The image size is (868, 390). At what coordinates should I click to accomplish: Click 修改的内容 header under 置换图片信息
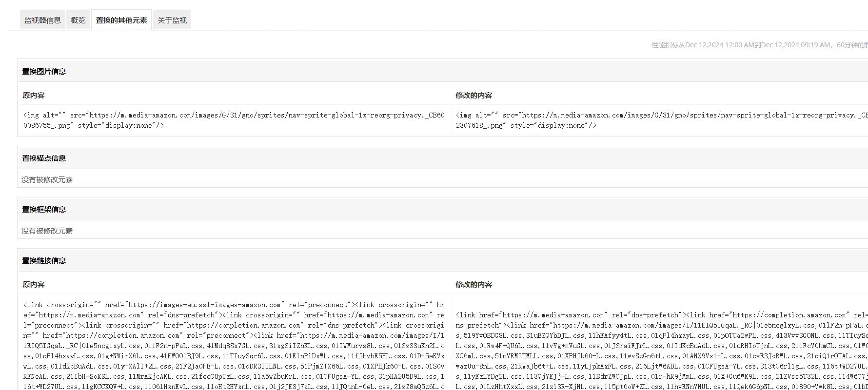473,95
